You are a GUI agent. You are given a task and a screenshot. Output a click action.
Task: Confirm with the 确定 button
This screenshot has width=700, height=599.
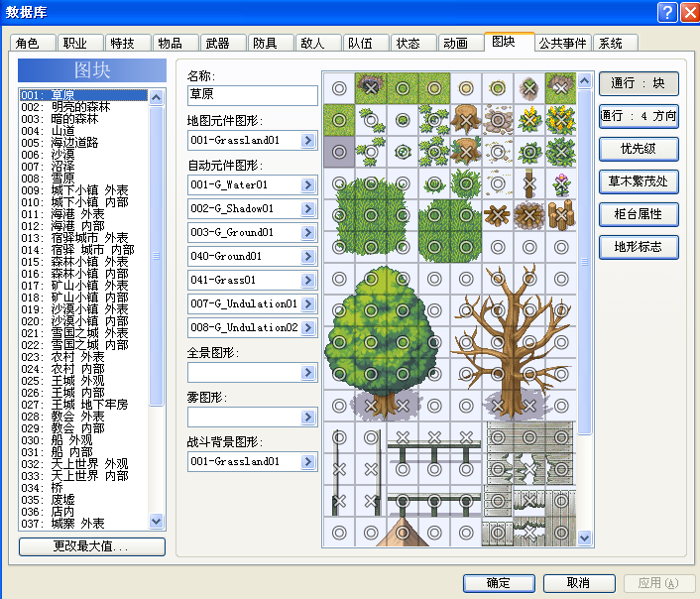pos(499,583)
